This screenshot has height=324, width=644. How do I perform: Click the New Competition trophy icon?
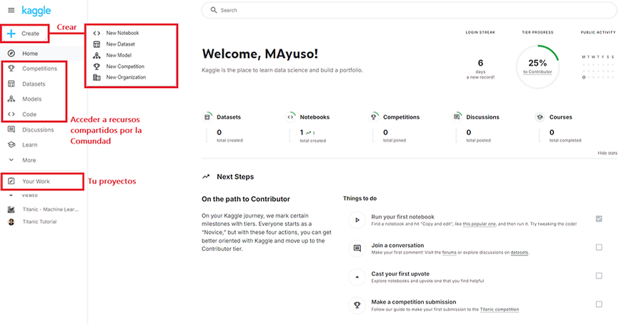(96, 67)
